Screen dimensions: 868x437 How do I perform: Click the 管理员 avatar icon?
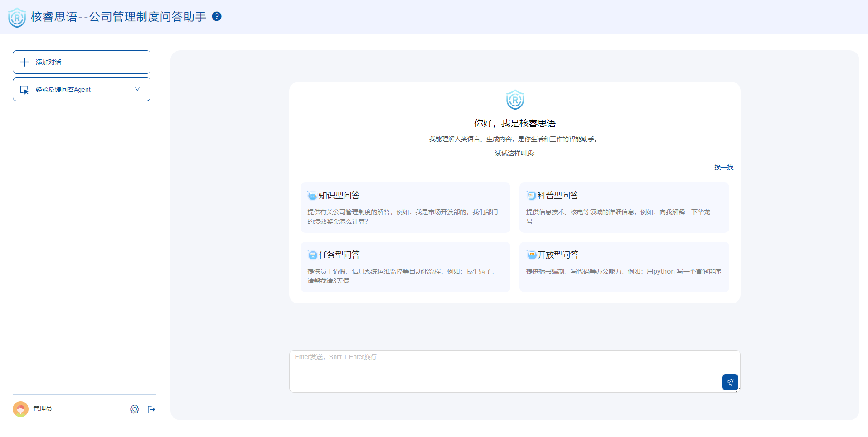(20, 408)
